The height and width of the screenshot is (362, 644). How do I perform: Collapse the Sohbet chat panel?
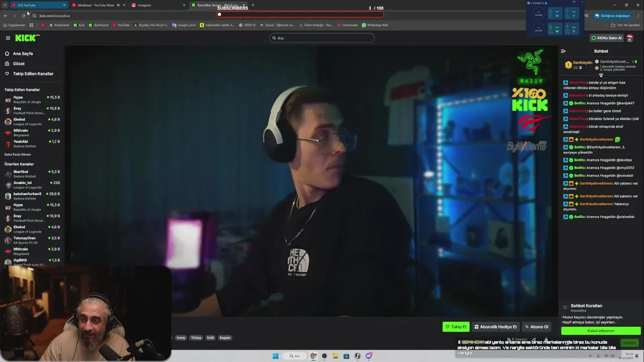(563, 51)
